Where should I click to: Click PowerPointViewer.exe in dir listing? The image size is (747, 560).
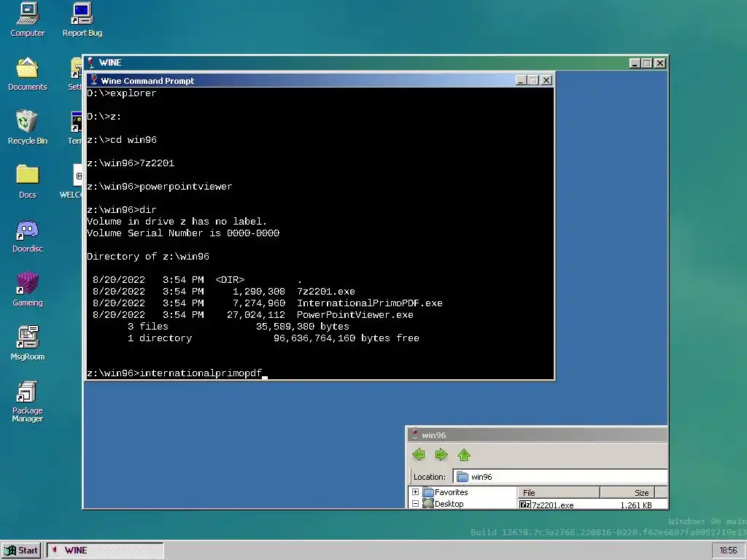point(355,315)
